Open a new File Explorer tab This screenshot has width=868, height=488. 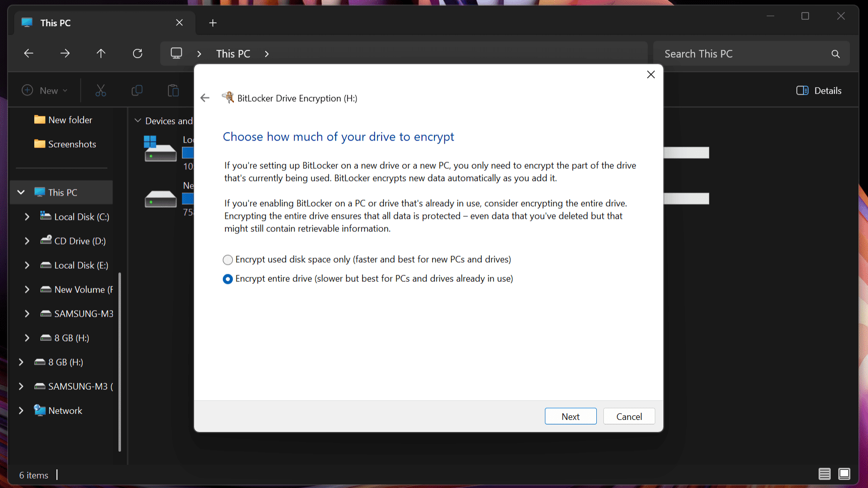213,23
